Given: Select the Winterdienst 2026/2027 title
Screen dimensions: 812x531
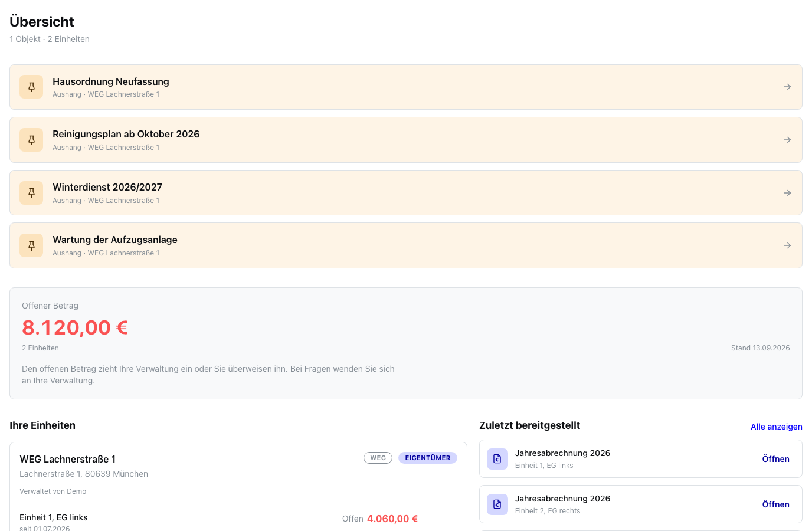Looking at the screenshot, I should (107, 187).
